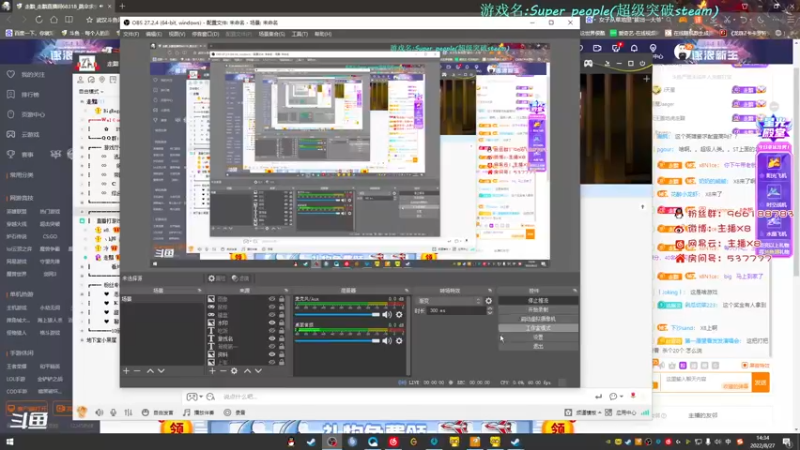
Task: Click Douyu notification bell icon
Action: (x=634, y=48)
